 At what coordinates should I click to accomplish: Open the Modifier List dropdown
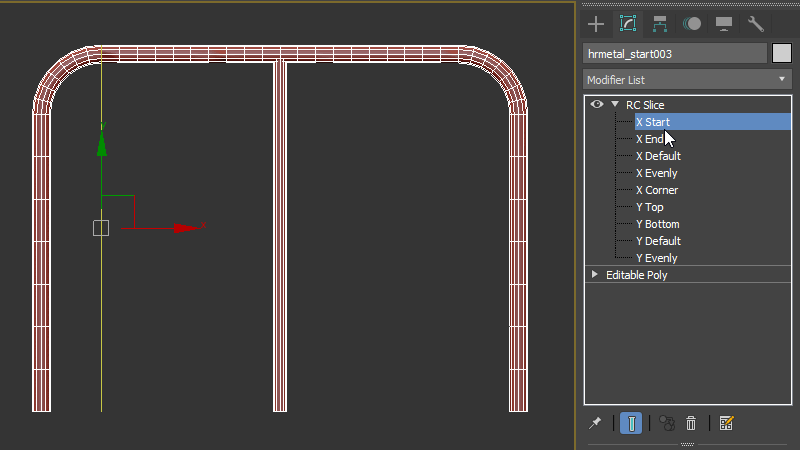coord(687,79)
